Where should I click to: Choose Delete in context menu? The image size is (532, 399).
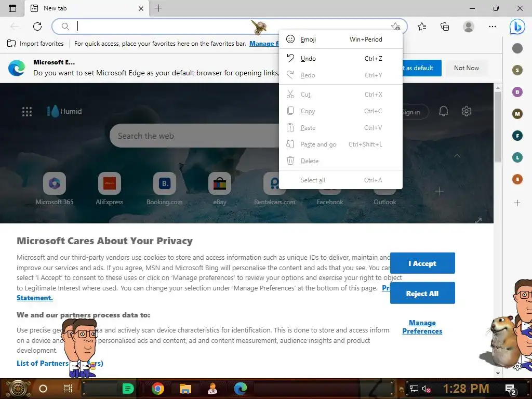click(x=341, y=161)
